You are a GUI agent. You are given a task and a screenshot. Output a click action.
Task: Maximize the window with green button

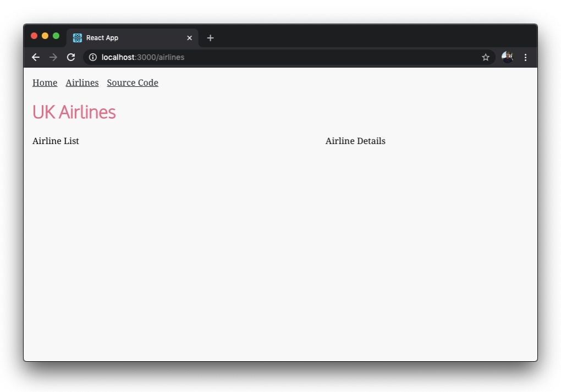[56, 36]
